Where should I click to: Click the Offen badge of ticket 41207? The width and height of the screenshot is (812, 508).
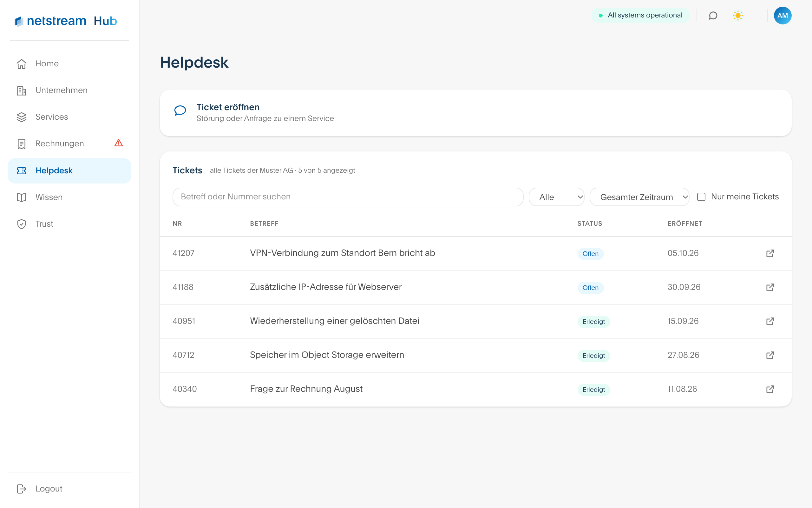[x=590, y=254]
